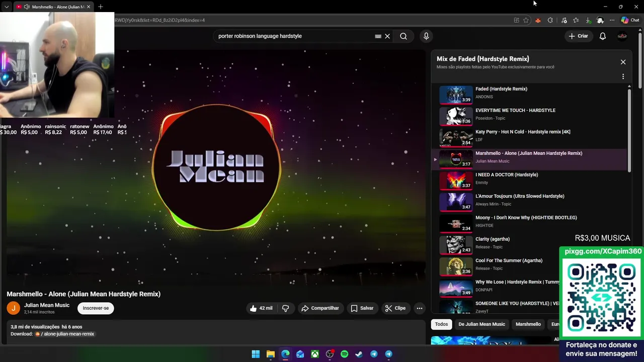Save the video with Salvar
644x362 pixels.
point(362,308)
